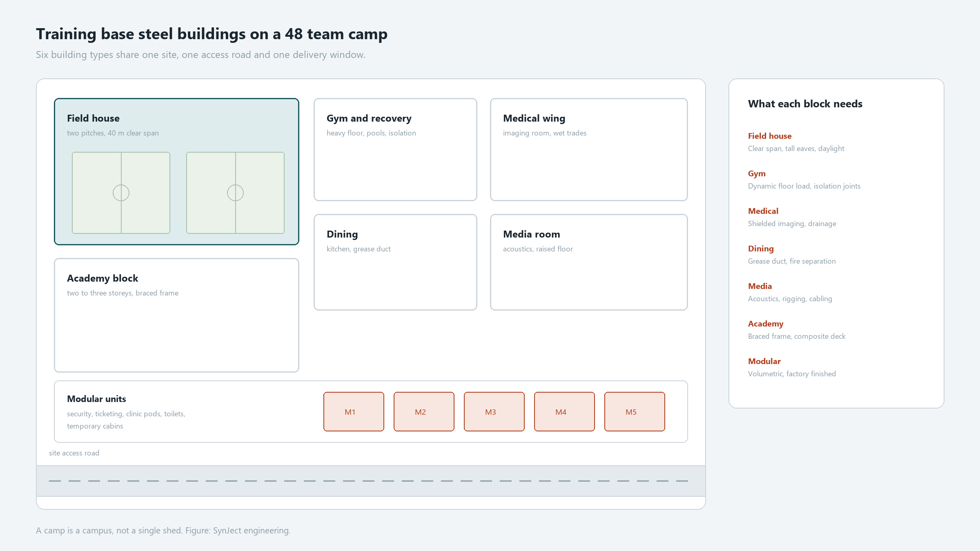This screenshot has height=551, width=980.
Task: Click 'two to three storeys, braced frame'
Action: tap(122, 293)
